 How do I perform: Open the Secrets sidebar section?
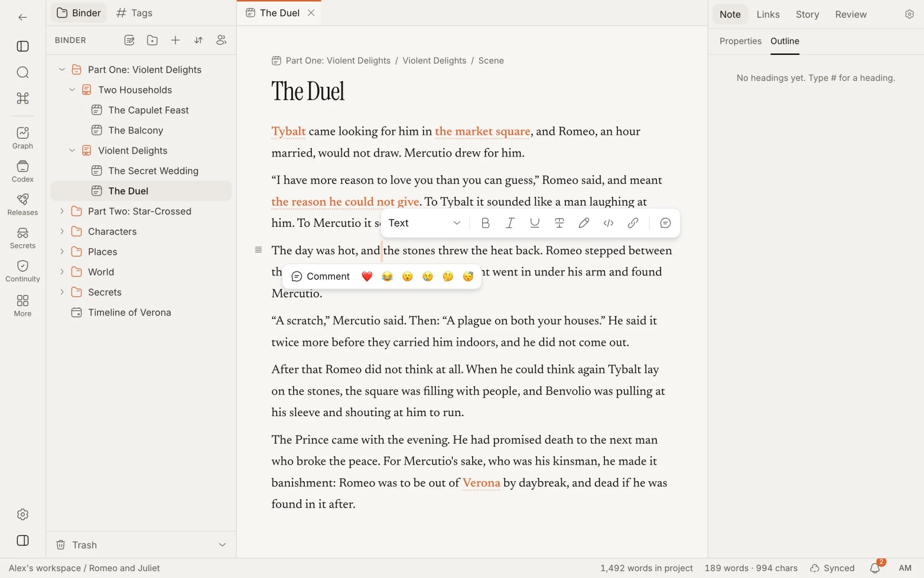tap(23, 238)
